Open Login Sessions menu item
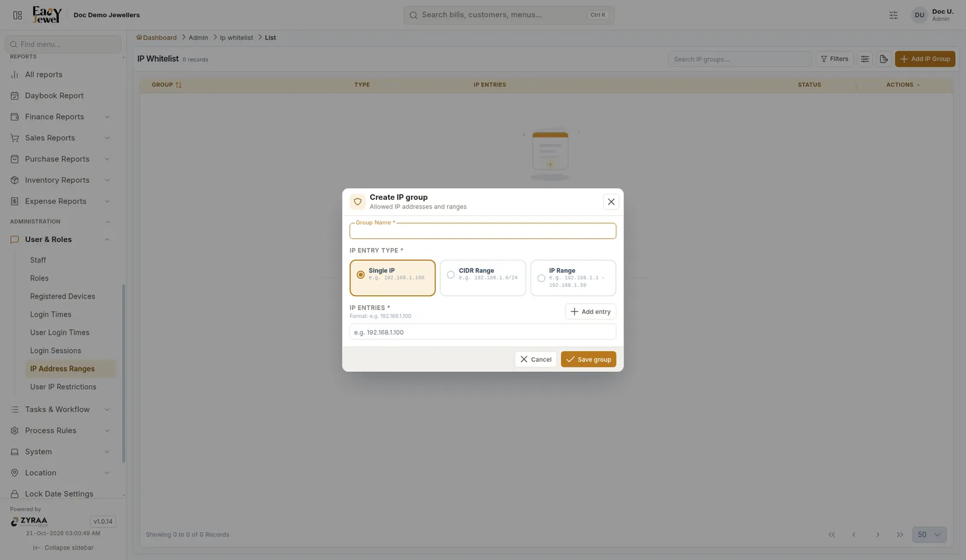 coord(56,351)
